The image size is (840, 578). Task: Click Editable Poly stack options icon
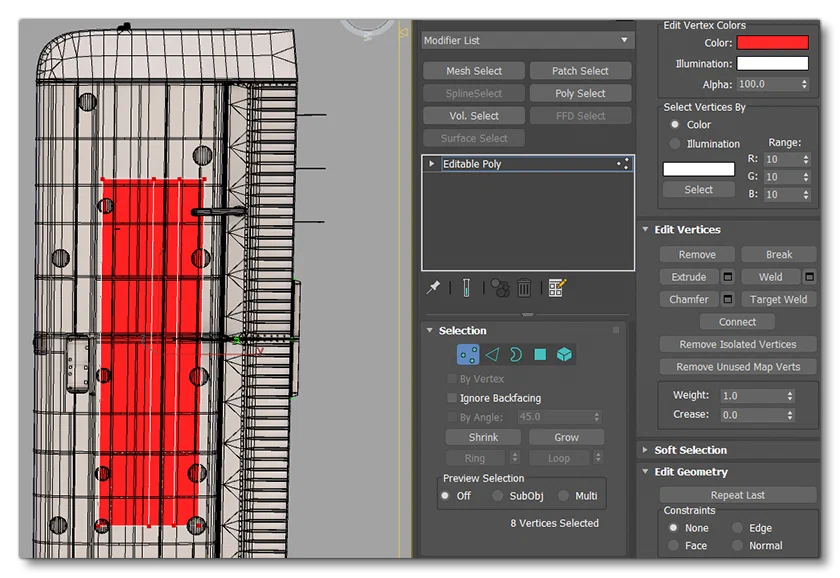pos(624,164)
